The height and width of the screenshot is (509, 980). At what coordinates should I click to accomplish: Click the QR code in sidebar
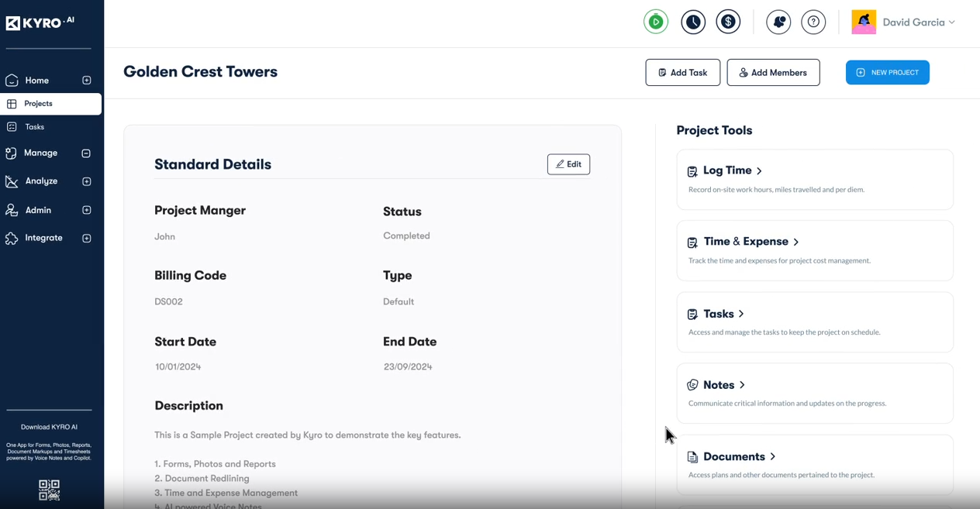[x=49, y=490]
